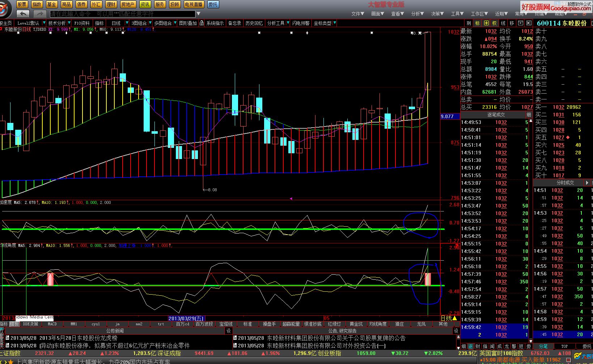Click the panel layout window icon
Screen dimensions: 593x364
point(520,23)
